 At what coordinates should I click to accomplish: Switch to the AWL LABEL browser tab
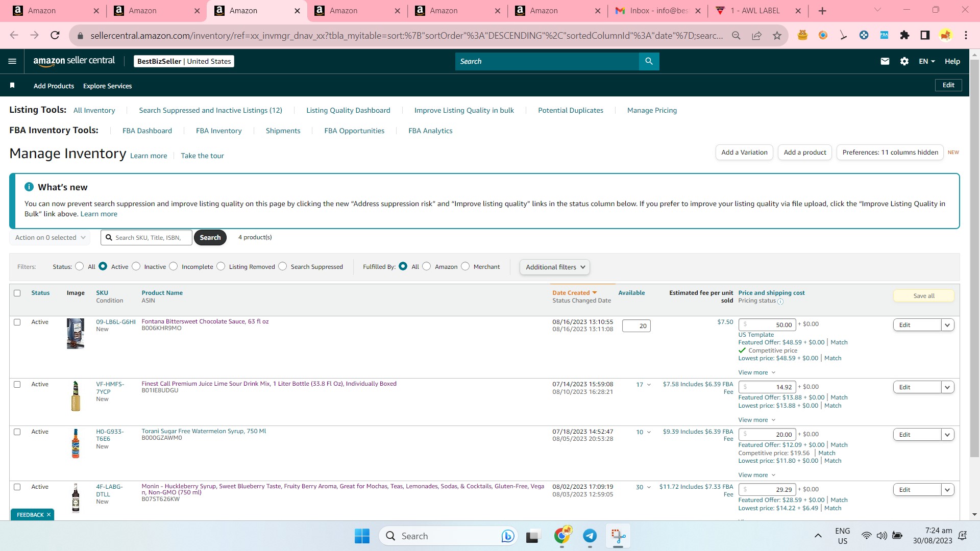758,11
